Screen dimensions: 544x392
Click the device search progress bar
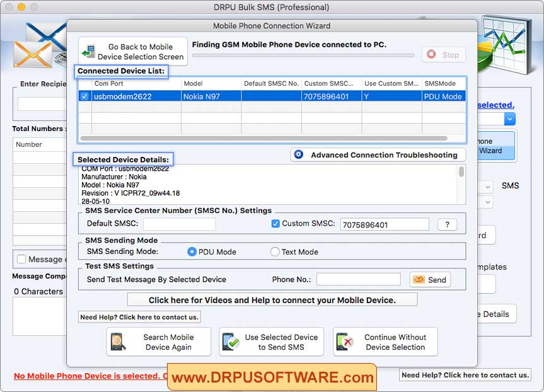click(x=303, y=55)
